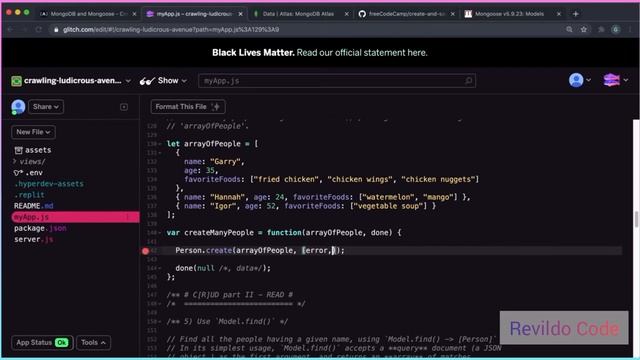The height and width of the screenshot is (360, 640).
Task: Fold the arrayOfPeople block at line 130
Action: click(160, 144)
